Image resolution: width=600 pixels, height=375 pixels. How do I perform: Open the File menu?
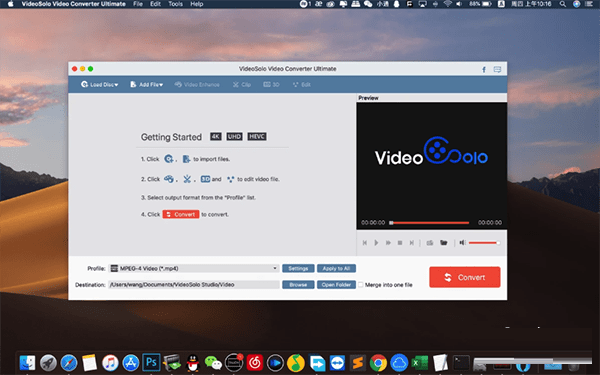[138, 4]
